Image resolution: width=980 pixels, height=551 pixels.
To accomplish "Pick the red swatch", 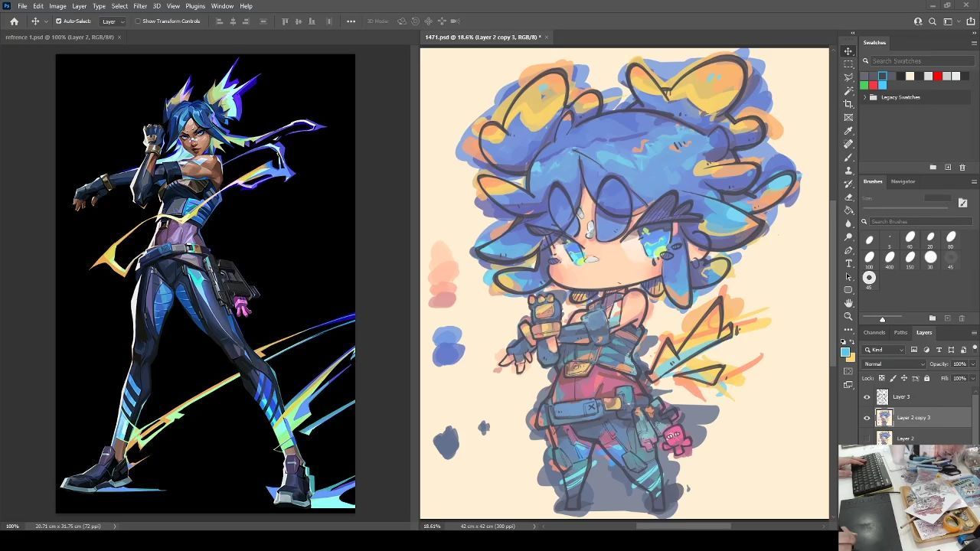I will [937, 76].
